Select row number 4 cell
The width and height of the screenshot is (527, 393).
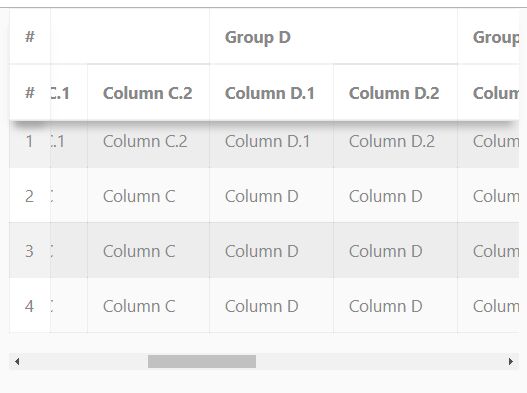pyautogui.click(x=30, y=305)
